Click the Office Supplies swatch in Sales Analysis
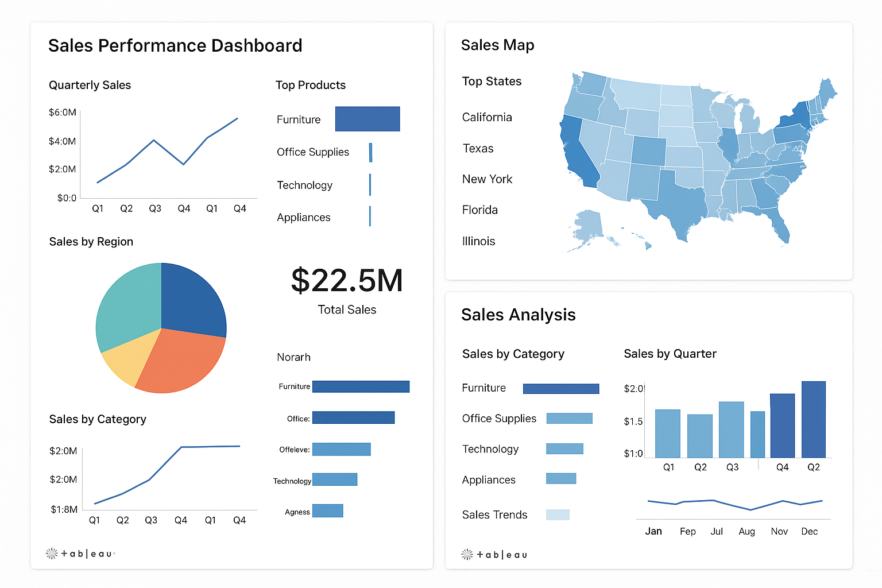 coord(568,418)
